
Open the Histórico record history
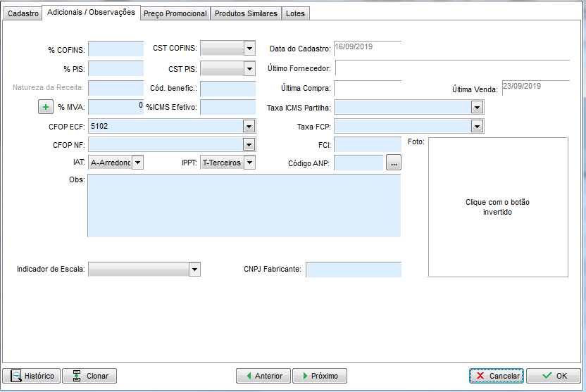pos(31,376)
